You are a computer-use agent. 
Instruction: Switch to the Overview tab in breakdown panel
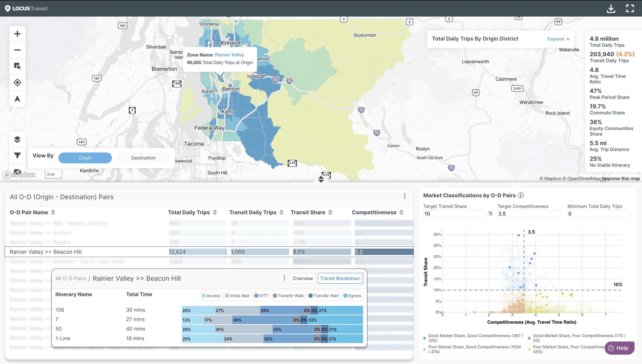coord(303,278)
